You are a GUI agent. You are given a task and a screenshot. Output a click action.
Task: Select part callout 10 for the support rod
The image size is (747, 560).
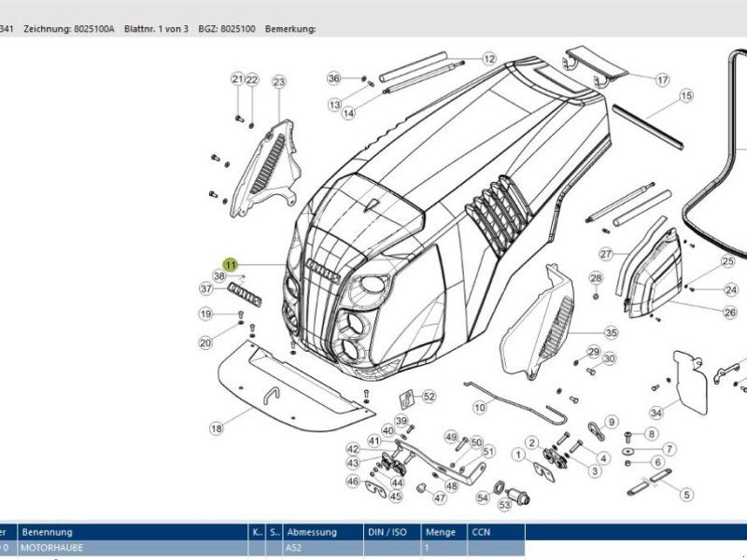pyautogui.click(x=479, y=408)
